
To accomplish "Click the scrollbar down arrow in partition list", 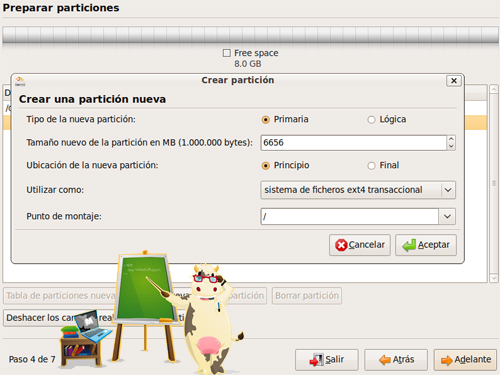I will coord(494,278).
